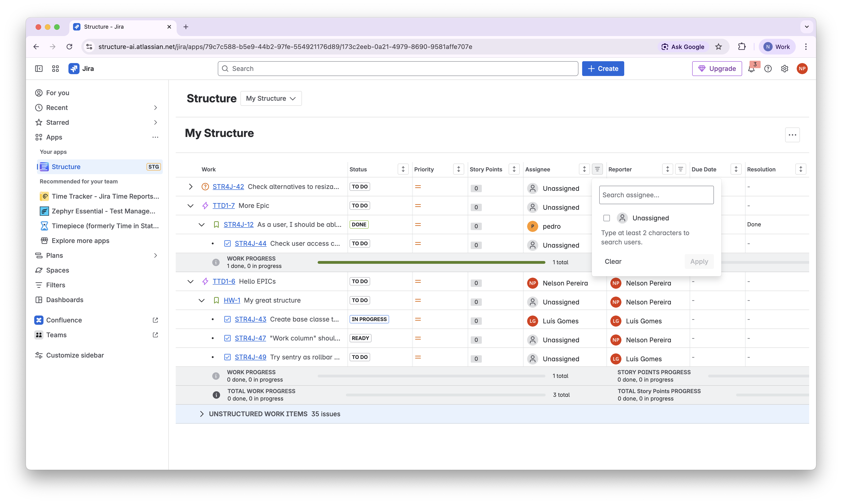Expand UNSTRUCTURED WORK ITEMS section

tap(202, 414)
